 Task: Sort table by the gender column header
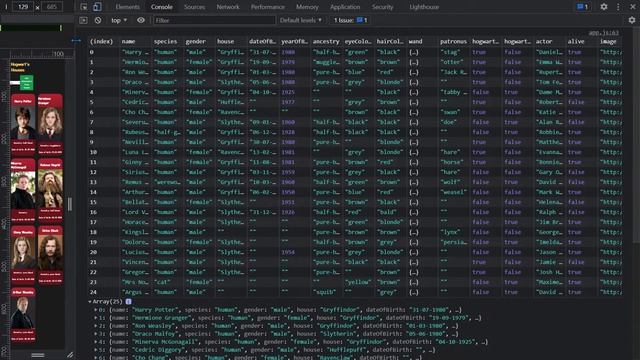199,42
